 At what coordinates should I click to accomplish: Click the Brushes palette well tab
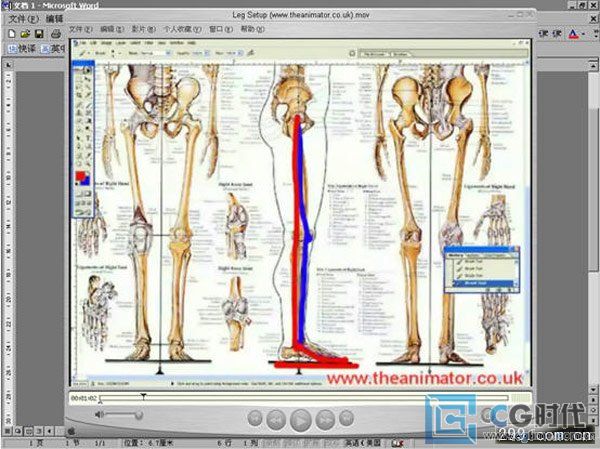[400, 54]
